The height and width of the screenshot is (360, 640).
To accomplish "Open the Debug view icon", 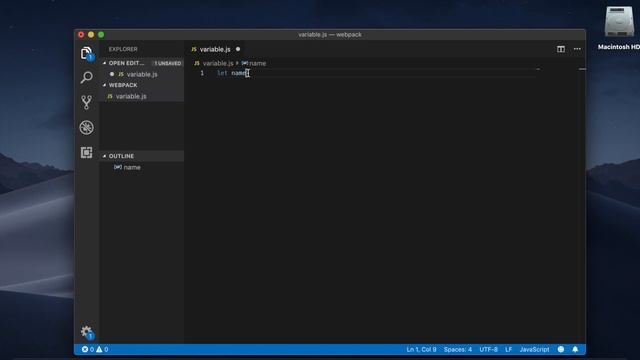I will (x=86, y=128).
